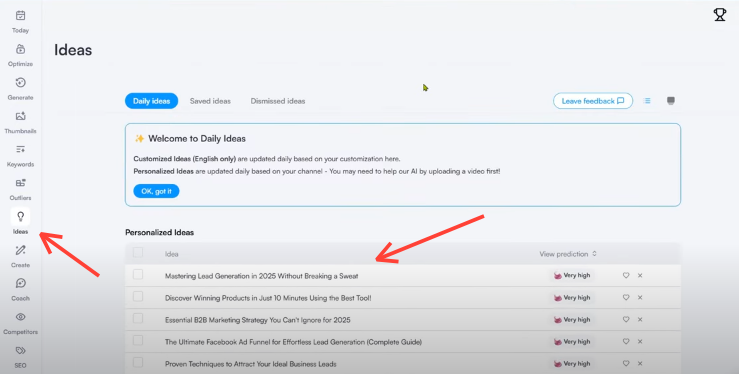
Task: Click the Welcome to Daily Ideas heading
Action: [x=197, y=138]
